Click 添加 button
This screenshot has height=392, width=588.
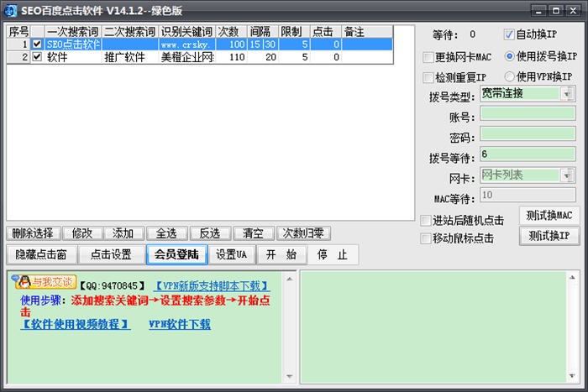pyautogui.click(x=123, y=233)
